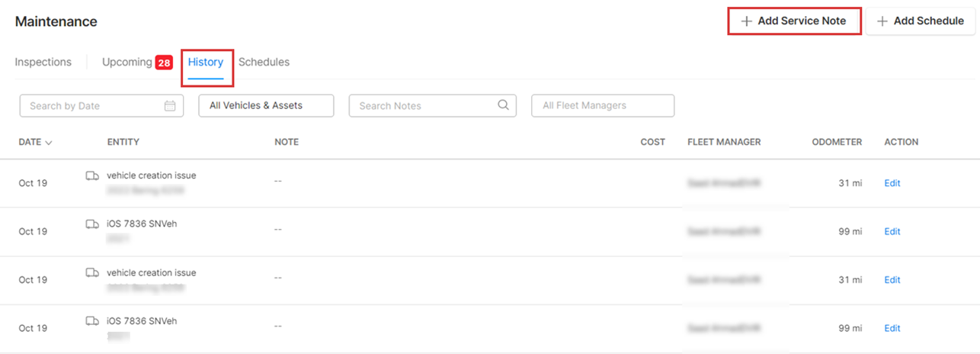Image resolution: width=980 pixels, height=354 pixels.
Task: Open the All Fleet Managers dropdown
Action: tap(602, 106)
